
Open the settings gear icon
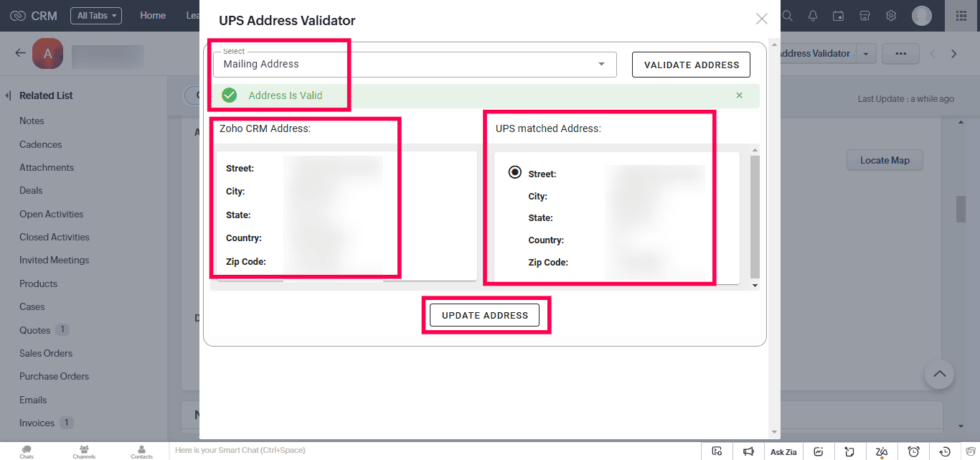point(891,16)
